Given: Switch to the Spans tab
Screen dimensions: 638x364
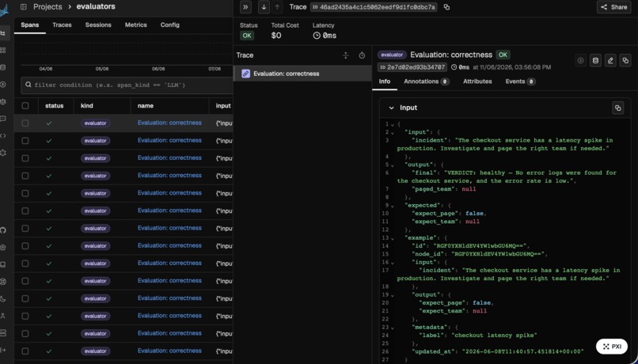Looking at the screenshot, I should [x=30, y=25].
